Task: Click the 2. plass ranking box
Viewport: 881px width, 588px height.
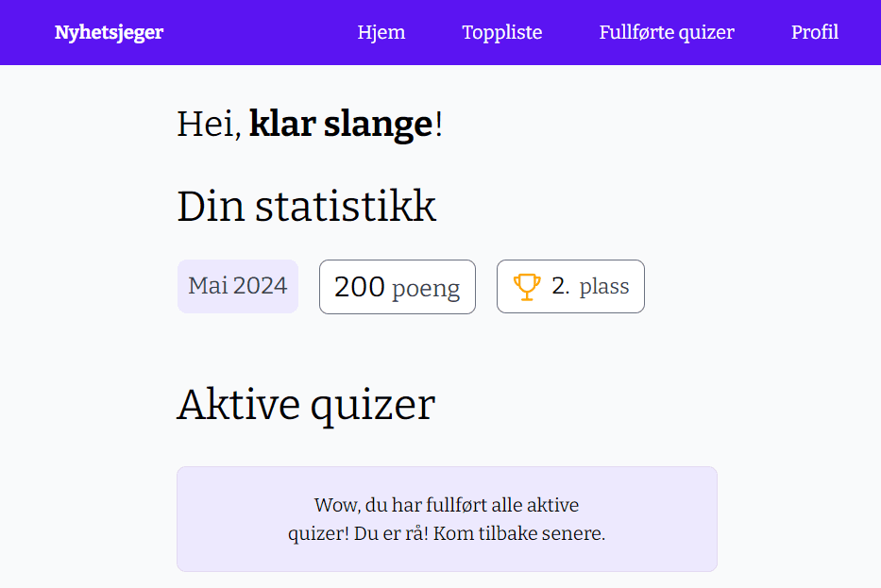Action: (570, 287)
